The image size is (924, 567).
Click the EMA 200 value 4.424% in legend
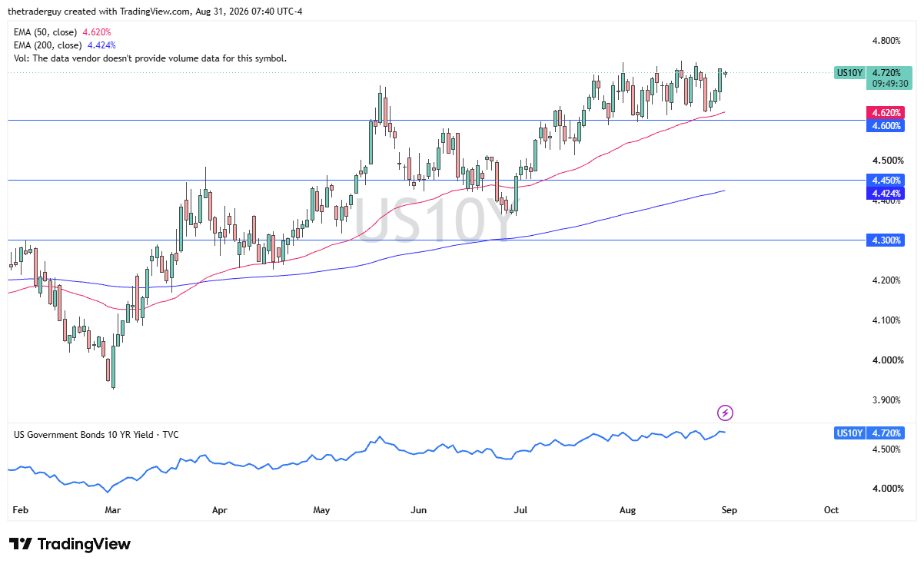tap(101, 45)
